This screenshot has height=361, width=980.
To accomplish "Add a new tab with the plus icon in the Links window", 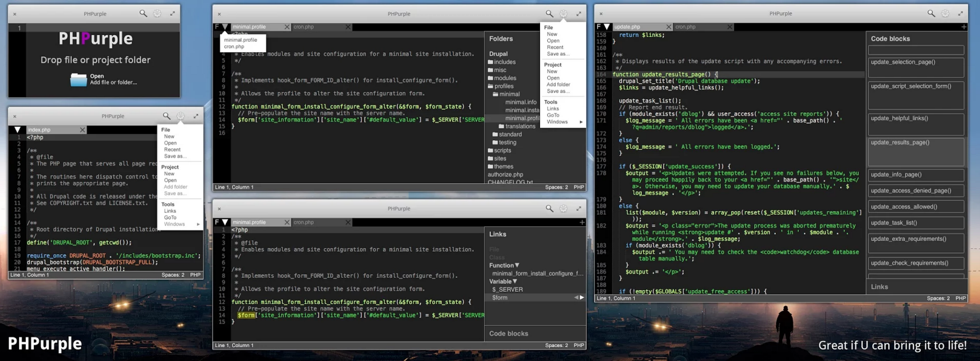I will [582, 222].
